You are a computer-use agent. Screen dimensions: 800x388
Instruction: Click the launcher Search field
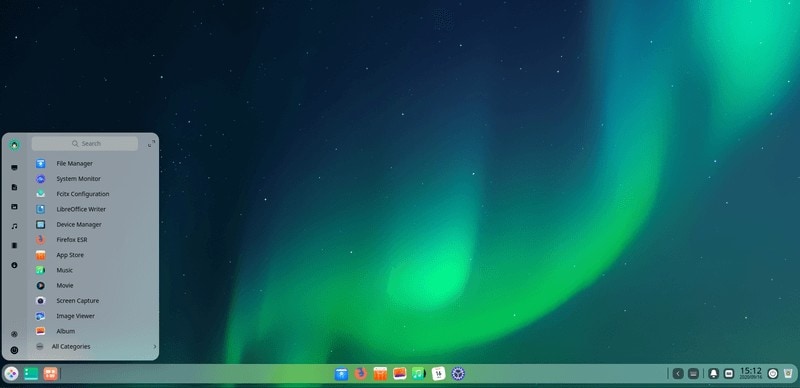click(85, 143)
